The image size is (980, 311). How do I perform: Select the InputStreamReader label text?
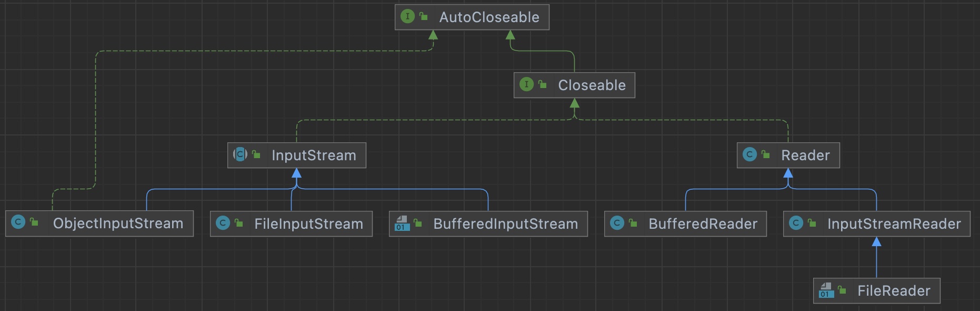point(894,224)
